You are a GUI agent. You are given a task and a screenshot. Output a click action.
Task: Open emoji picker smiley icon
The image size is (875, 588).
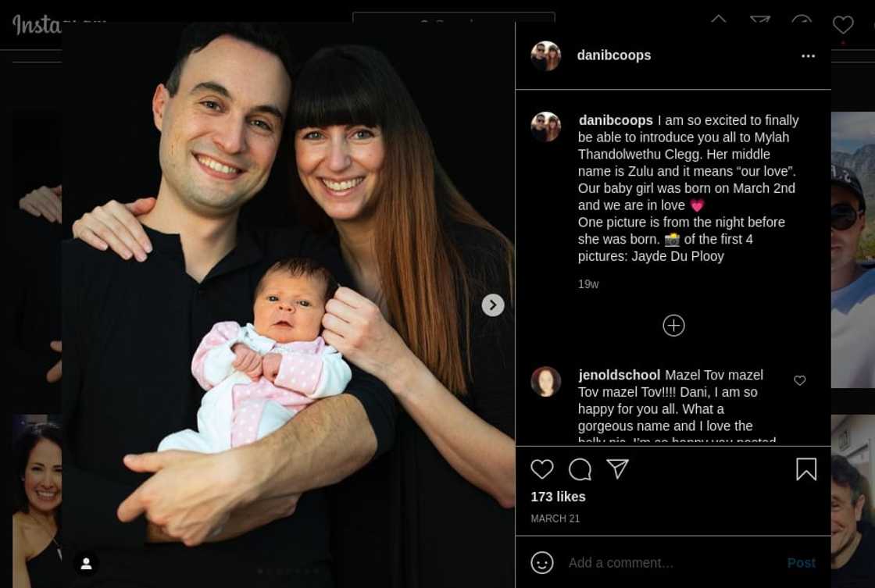click(x=542, y=563)
